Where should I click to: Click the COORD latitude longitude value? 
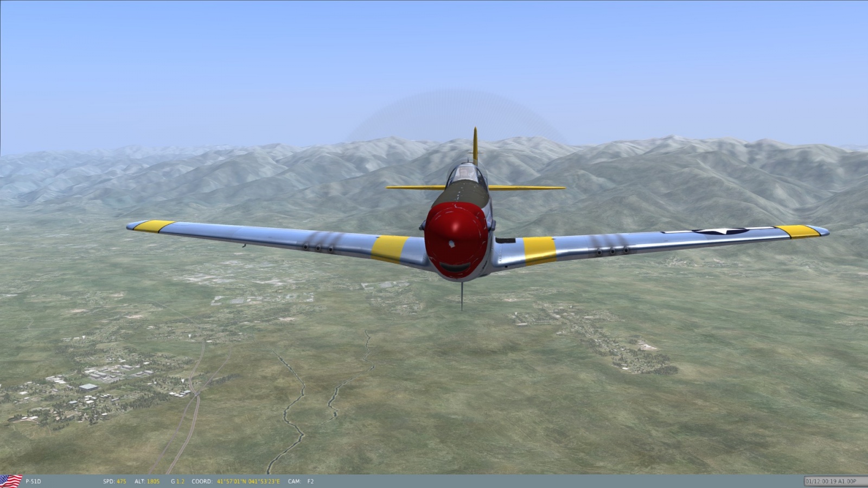click(x=248, y=481)
